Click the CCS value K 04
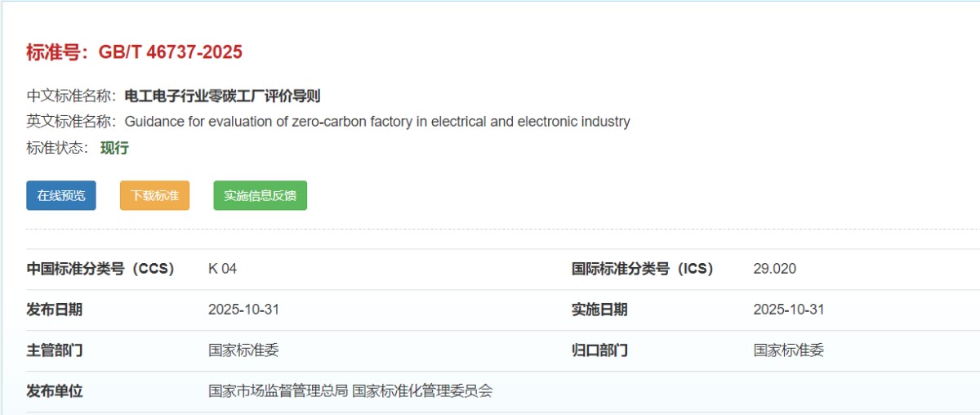This screenshot has height=415, width=980. pos(222,269)
